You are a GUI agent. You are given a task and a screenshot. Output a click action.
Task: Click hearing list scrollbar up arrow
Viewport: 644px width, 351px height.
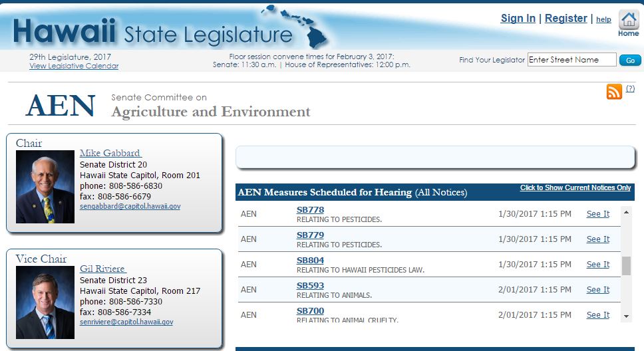pos(626,212)
